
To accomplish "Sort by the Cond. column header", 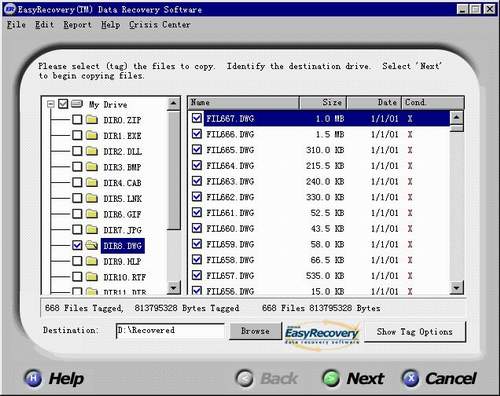I will [433, 103].
